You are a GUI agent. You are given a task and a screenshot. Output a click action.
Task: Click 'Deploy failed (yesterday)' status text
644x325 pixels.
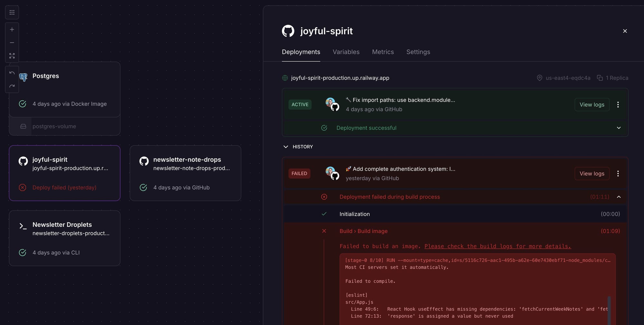(x=64, y=187)
